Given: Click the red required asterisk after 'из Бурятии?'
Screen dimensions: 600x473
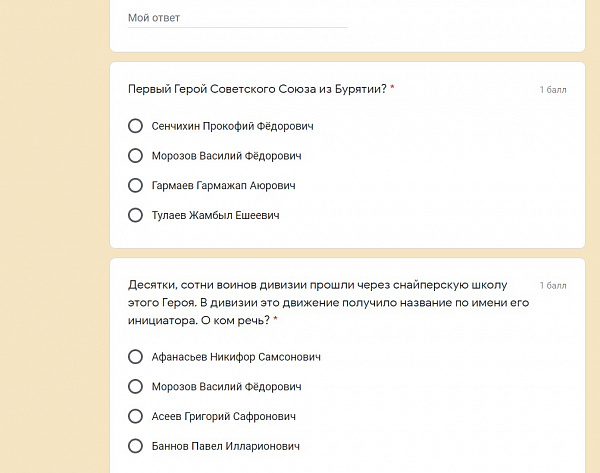Looking at the screenshot, I should 392,89.
